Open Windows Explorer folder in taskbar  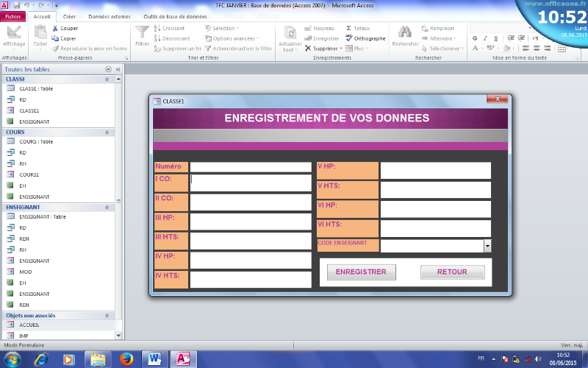(98, 359)
